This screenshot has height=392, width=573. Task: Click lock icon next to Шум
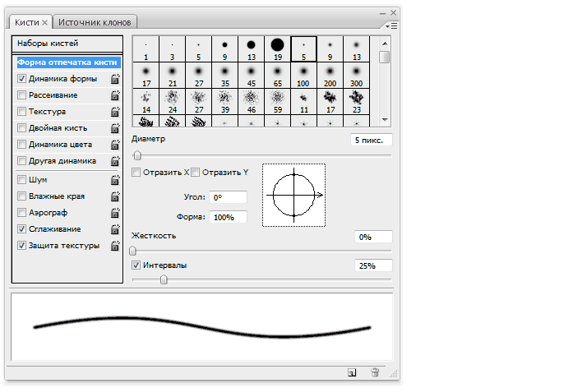pyautogui.click(x=115, y=179)
